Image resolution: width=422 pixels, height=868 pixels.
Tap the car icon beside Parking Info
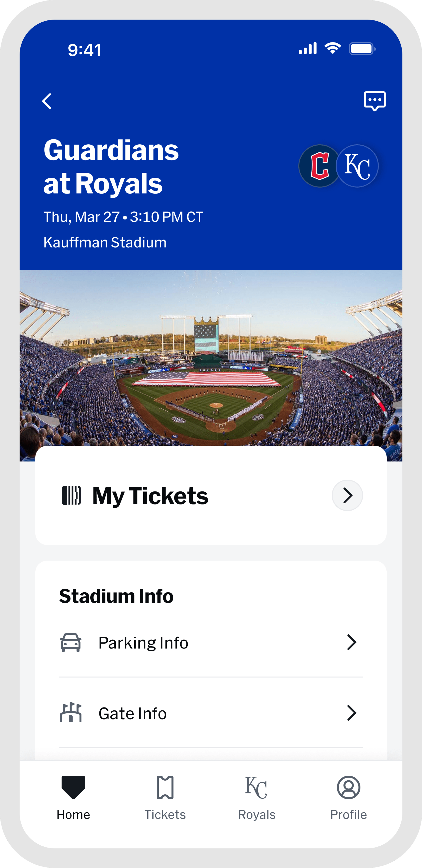(x=71, y=642)
